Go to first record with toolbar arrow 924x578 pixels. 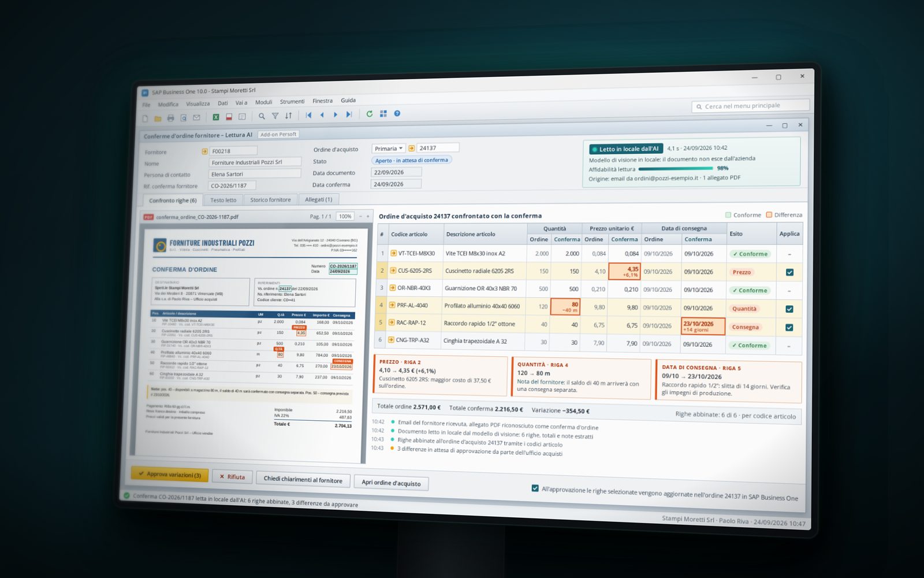pyautogui.click(x=308, y=115)
